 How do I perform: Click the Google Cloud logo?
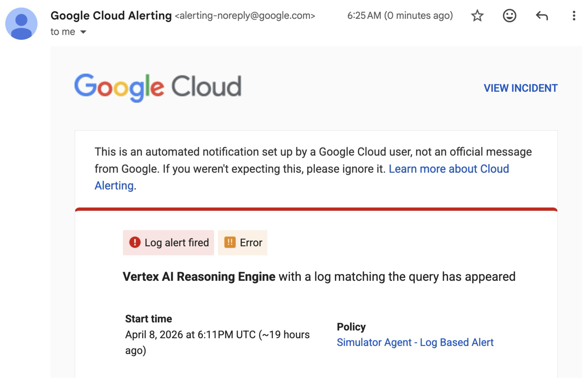tap(158, 87)
